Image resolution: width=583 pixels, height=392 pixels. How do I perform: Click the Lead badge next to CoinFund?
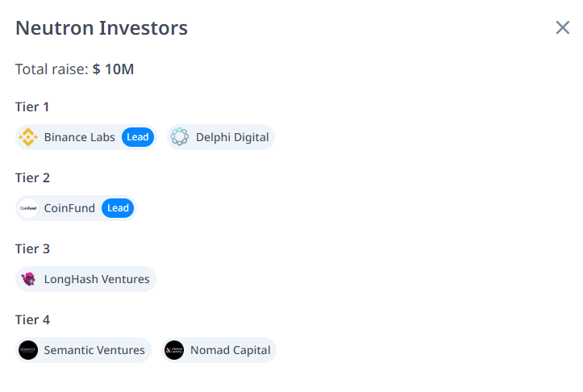(118, 208)
